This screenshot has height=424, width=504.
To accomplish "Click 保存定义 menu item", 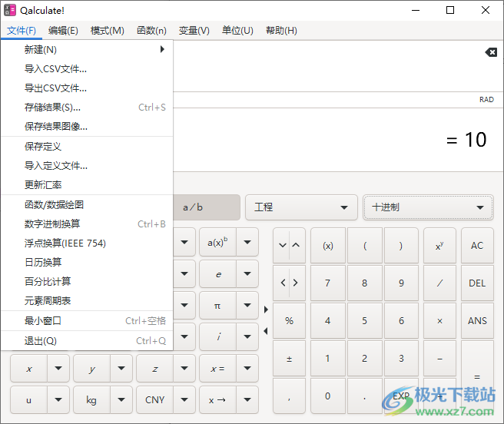I will [x=87, y=147].
